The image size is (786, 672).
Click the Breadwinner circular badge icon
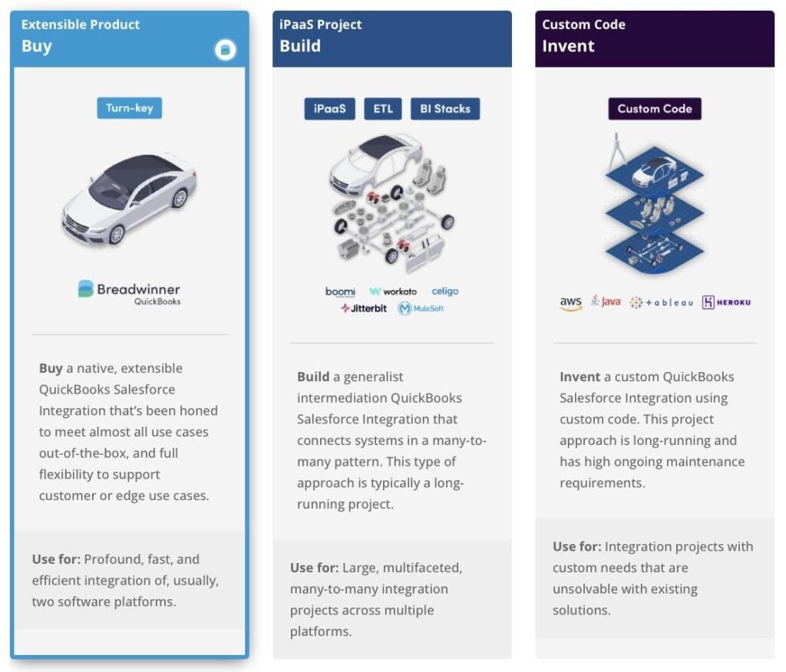pos(225,50)
